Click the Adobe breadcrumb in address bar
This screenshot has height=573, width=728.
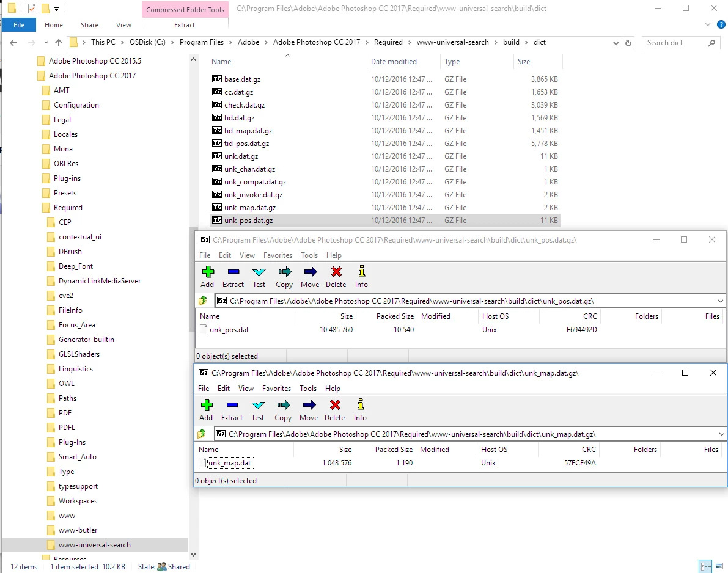tap(248, 42)
